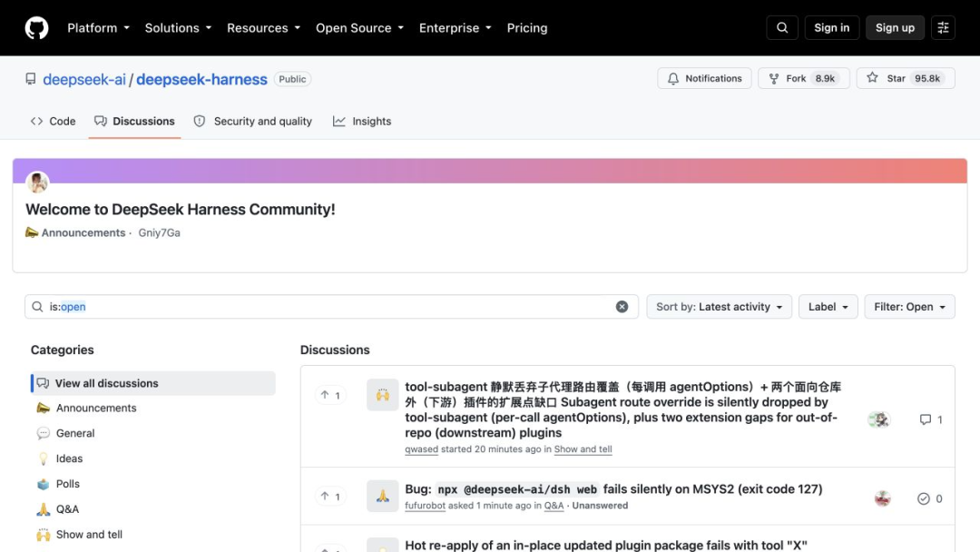Open participant avatar on MSYS2 bug discussion
The width and height of the screenshot is (980, 552).
point(883,498)
